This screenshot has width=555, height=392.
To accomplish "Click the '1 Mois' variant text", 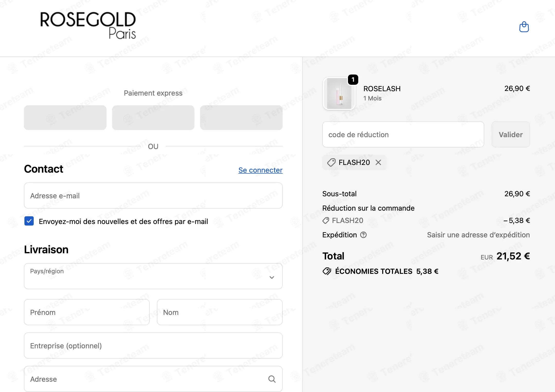I will (x=372, y=98).
